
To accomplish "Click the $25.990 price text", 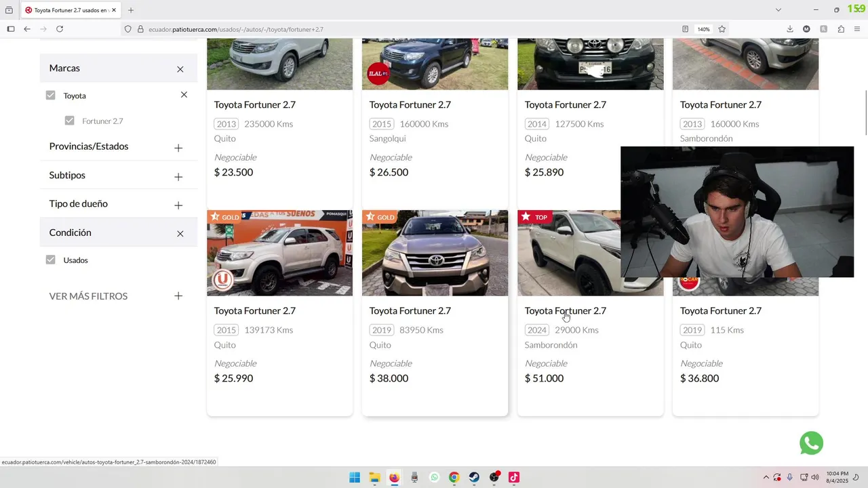I will coord(233,378).
